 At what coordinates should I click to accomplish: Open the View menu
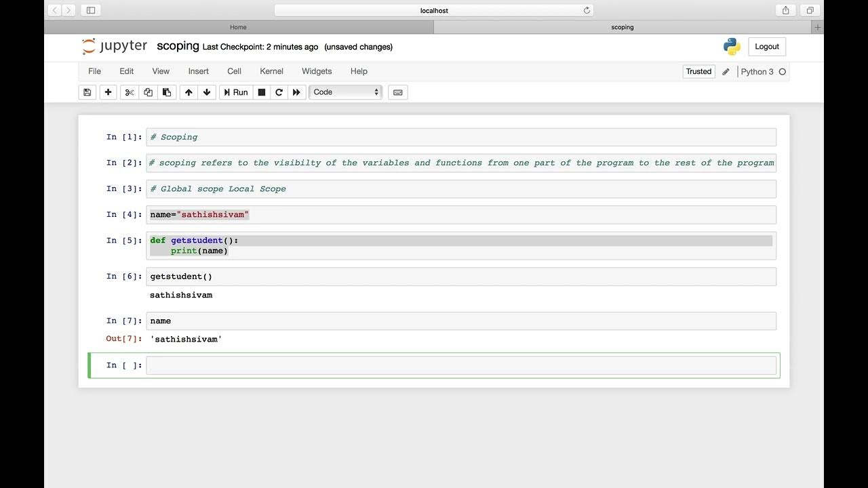(161, 71)
